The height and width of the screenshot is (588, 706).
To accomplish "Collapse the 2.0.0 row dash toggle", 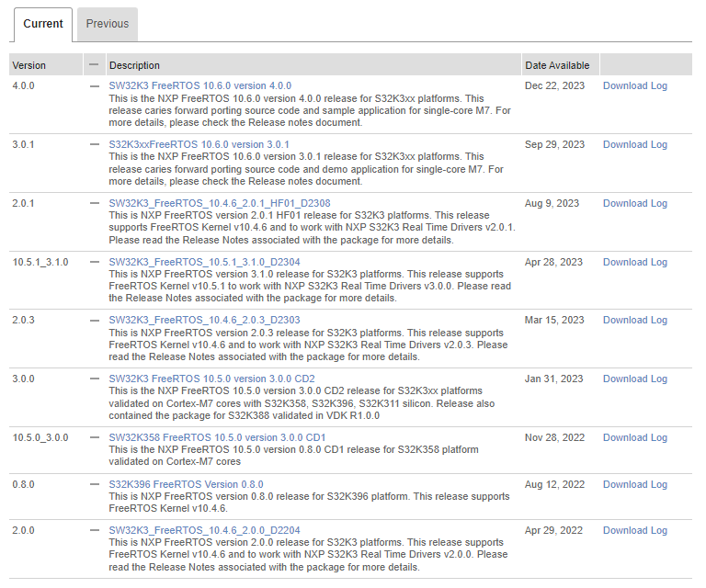I will click(x=95, y=530).
